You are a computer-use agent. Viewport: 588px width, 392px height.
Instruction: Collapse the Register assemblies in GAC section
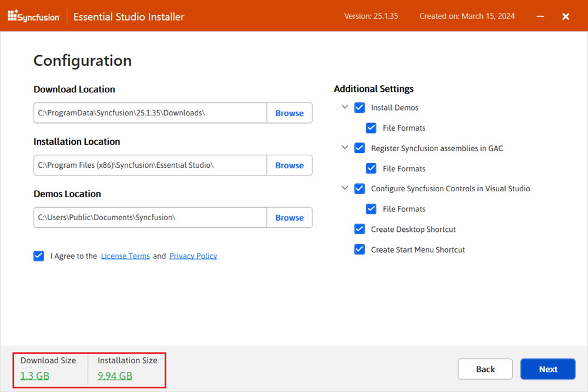tap(345, 148)
